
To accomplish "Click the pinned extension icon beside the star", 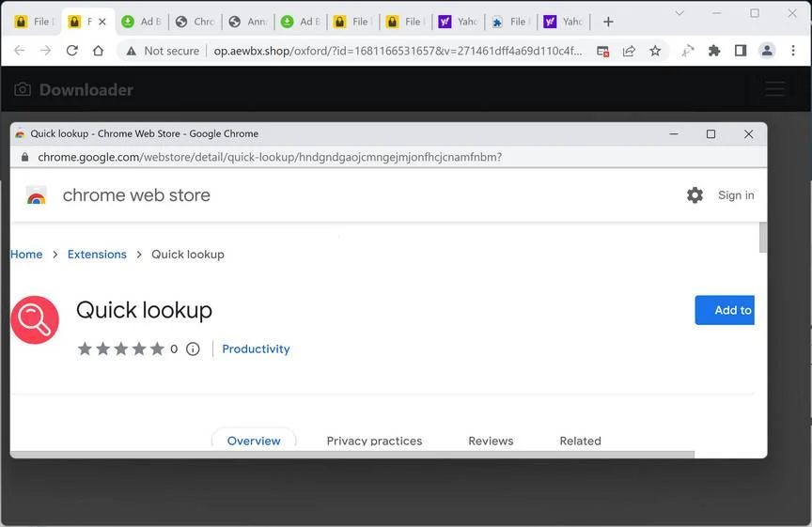I will [687, 51].
